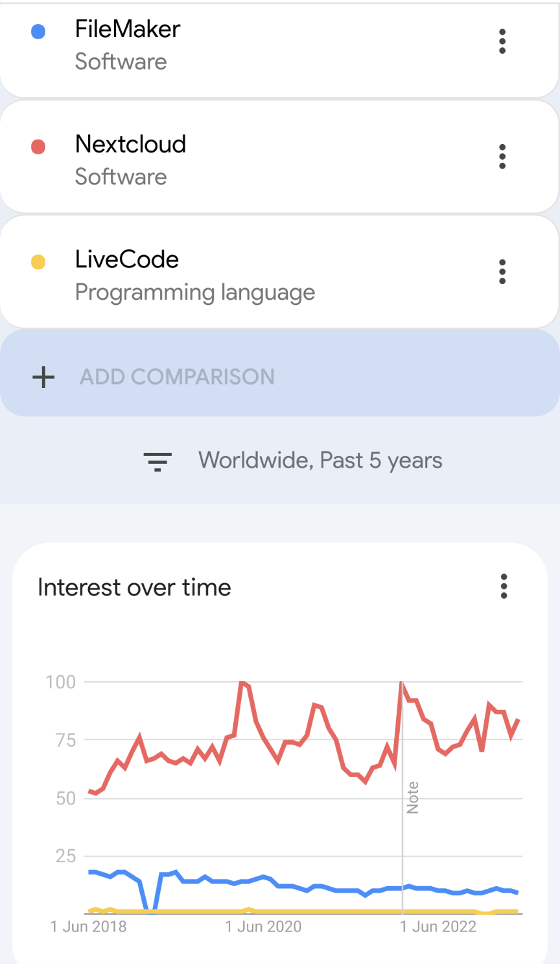Click the 1 Jun 2022 axis label
The width and height of the screenshot is (560, 964).
click(x=438, y=926)
